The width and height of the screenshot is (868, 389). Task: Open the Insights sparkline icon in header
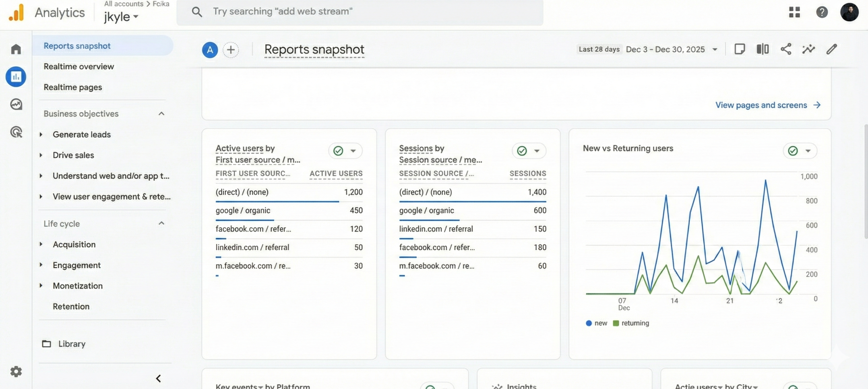(808, 49)
